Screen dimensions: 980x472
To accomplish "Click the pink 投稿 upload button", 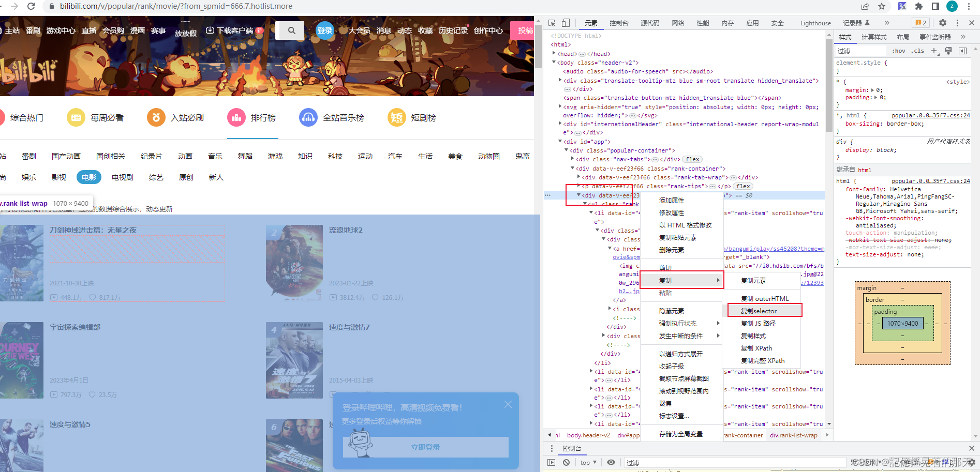I will (x=523, y=31).
